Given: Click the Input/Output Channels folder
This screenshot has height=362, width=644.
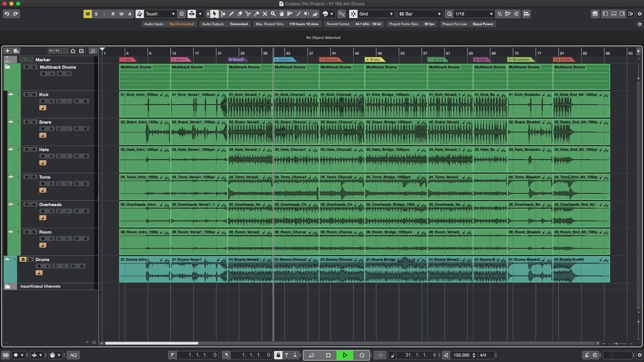Looking at the screenshot, I should click(40, 286).
